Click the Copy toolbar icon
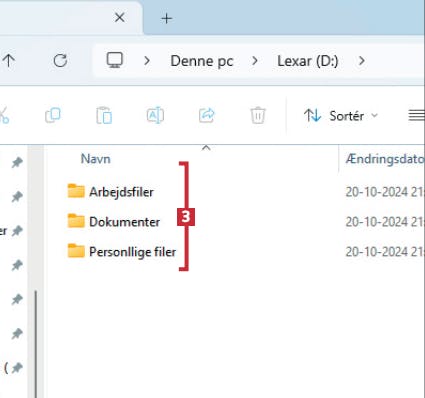425x398 pixels. coord(53,115)
